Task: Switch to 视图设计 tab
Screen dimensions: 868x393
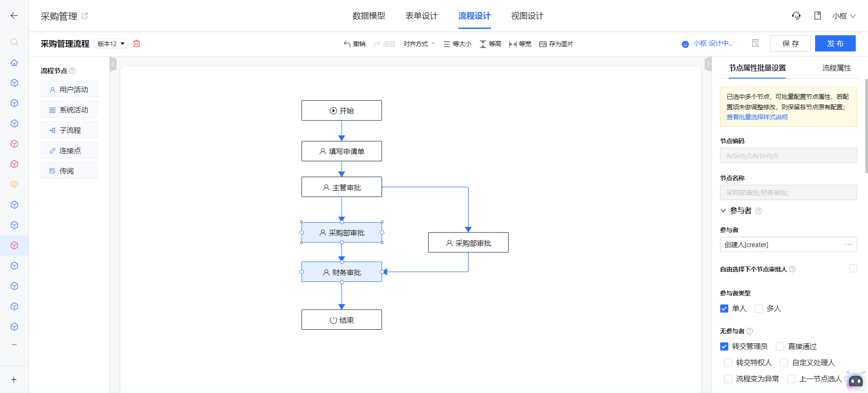Action: [528, 16]
